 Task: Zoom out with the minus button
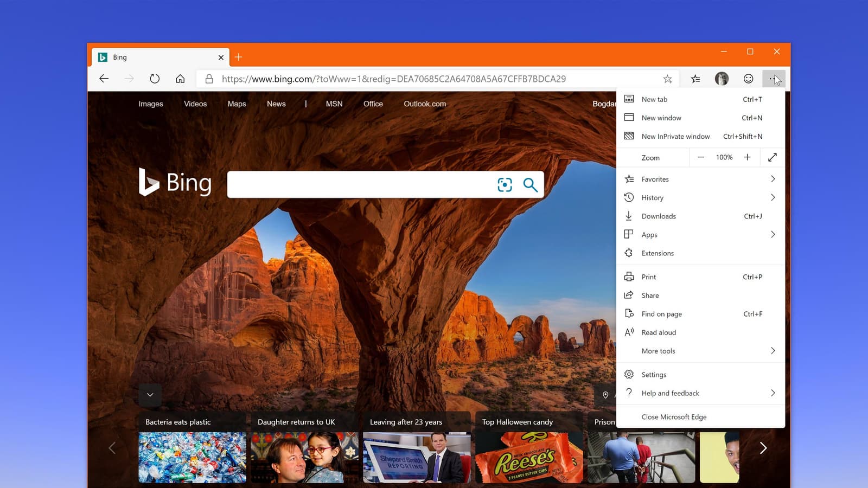click(701, 157)
